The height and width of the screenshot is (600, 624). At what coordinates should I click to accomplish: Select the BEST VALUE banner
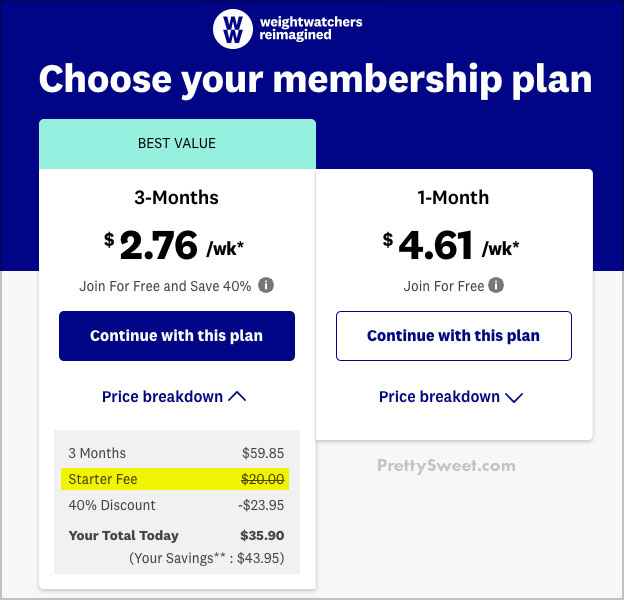pos(177,144)
